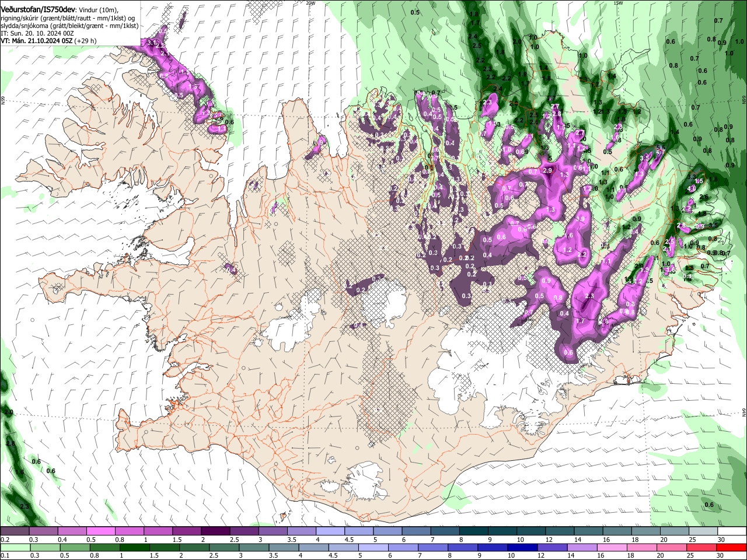747x560 pixels.
Task: Click the light periwinkle 4–4.5 swatch, top scale
Action: point(330,531)
